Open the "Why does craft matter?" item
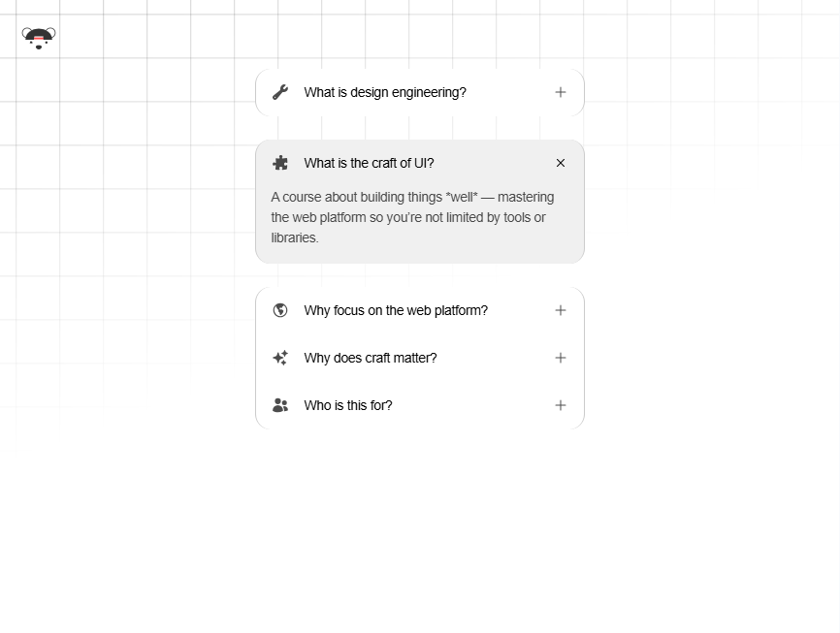Image resolution: width=840 pixels, height=633 pixels. coord(371,358)
